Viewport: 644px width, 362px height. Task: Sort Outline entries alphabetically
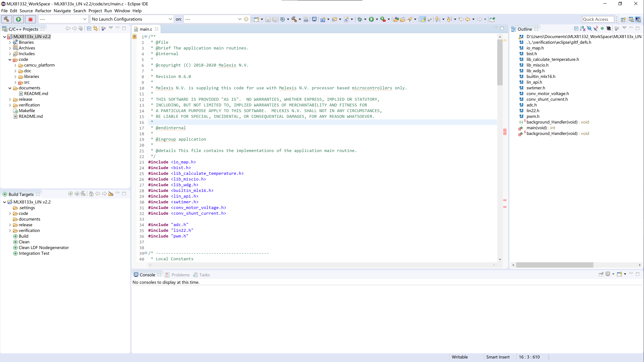(583, 28)
